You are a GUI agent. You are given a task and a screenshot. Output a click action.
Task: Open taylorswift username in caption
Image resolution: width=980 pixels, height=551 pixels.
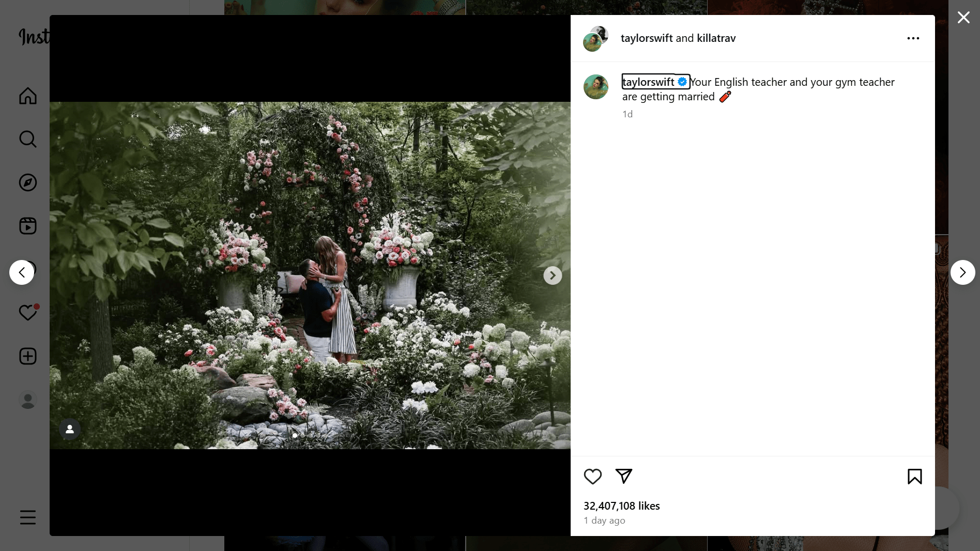pyautogui.click(x=648, y=82)
